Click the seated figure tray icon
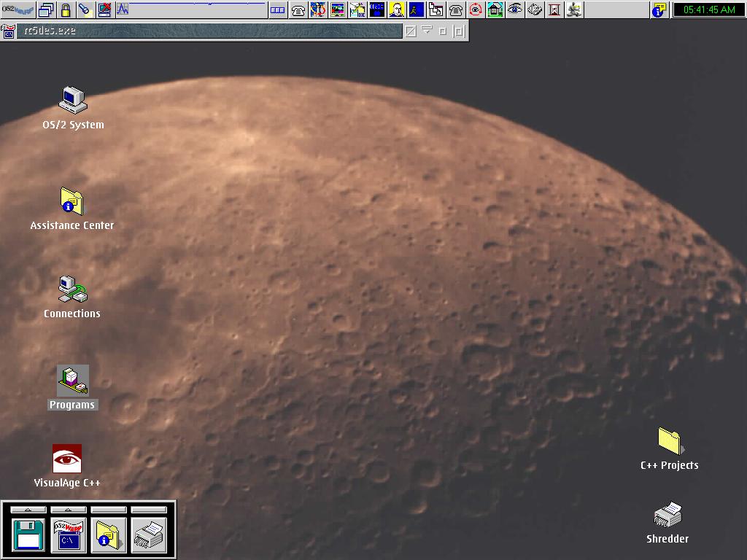747x560 pixels. [574, 9]
